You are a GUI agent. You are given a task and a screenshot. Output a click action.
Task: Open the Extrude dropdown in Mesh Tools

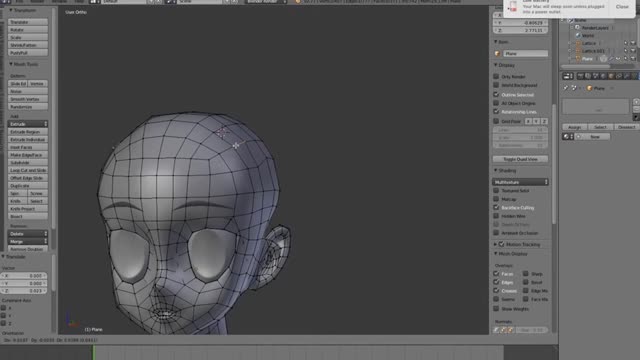28,124
